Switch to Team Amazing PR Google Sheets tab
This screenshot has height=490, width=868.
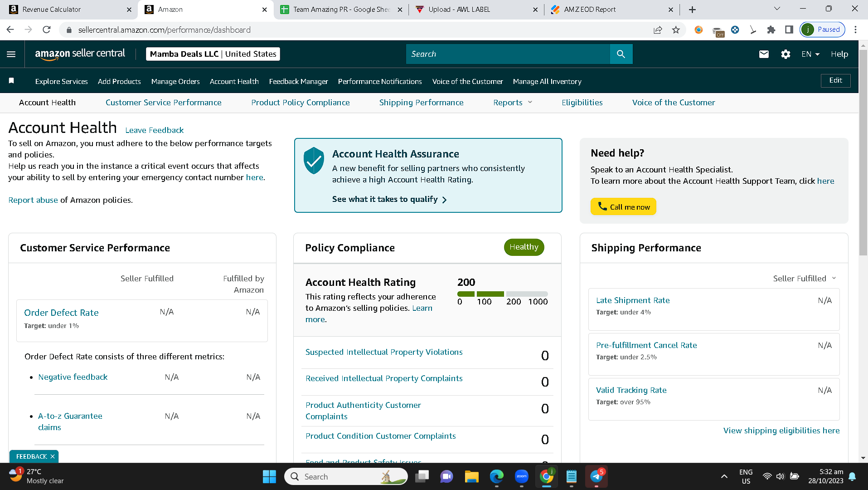(341, 10)
